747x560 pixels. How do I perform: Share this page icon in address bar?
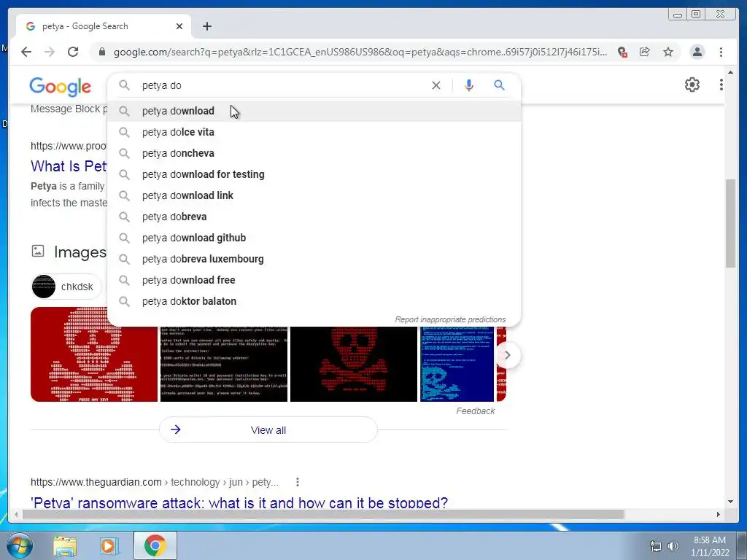[x=645, y=52]
